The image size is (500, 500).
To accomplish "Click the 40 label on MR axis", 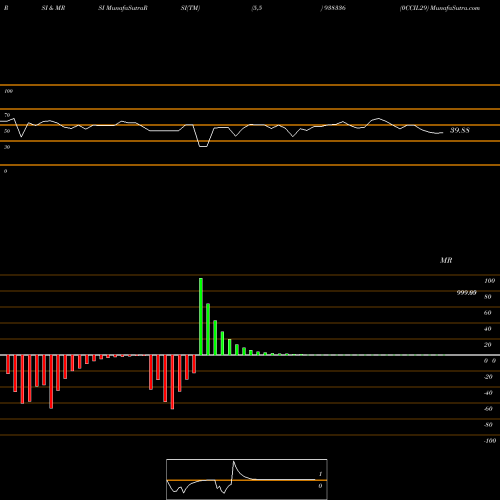I will coord(488,329).
